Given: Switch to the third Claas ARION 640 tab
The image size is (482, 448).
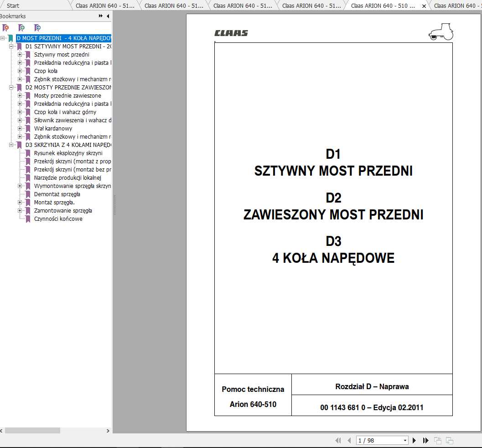Looking at the screenshot, I should 243,5.
